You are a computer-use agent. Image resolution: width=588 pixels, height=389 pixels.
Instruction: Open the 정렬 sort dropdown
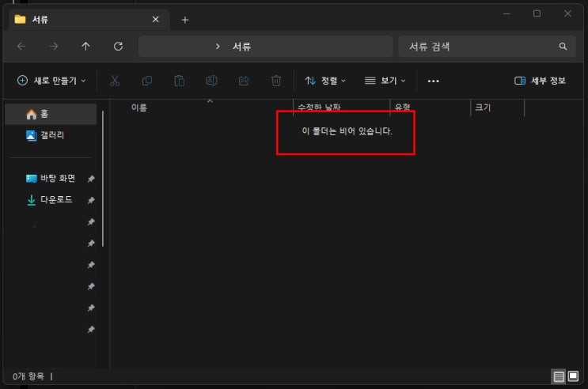pos(325,81)
